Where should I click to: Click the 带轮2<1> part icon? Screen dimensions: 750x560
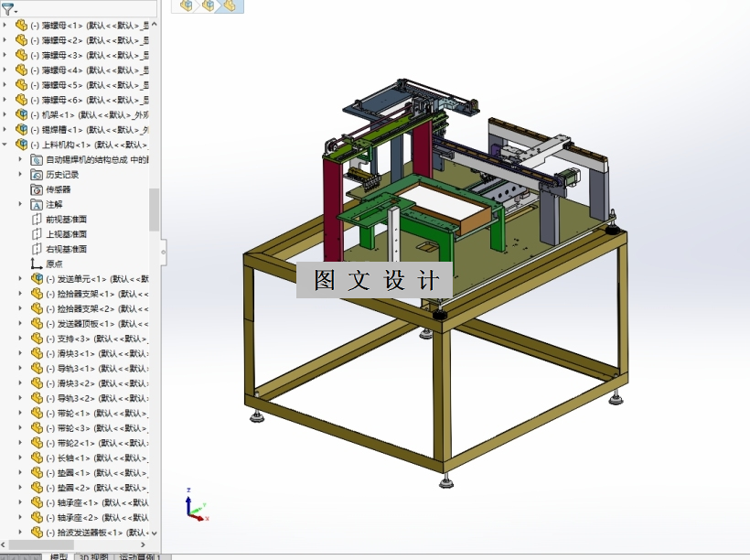coord(37,443)
